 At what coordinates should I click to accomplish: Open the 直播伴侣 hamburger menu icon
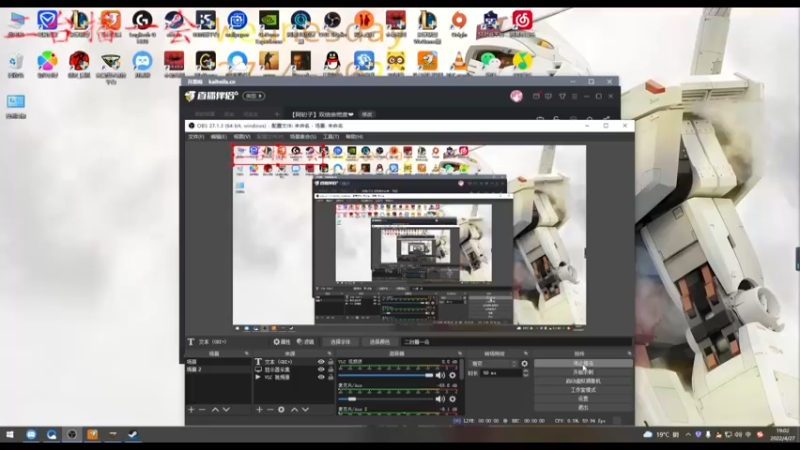(574, 96)
